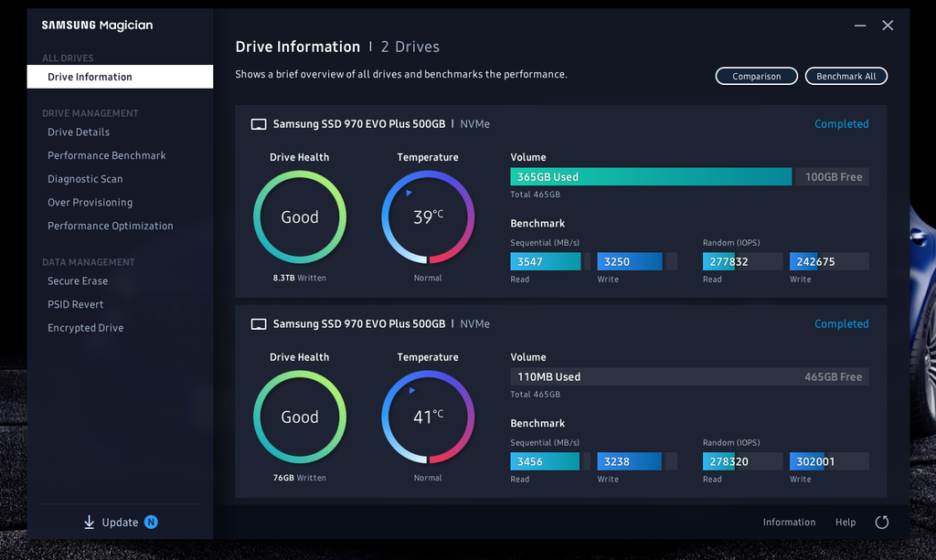Open the Diagnostic Scan page
The width and height of the screenshot is (936, 560).
pyautogui.click(x=85, y=179)
